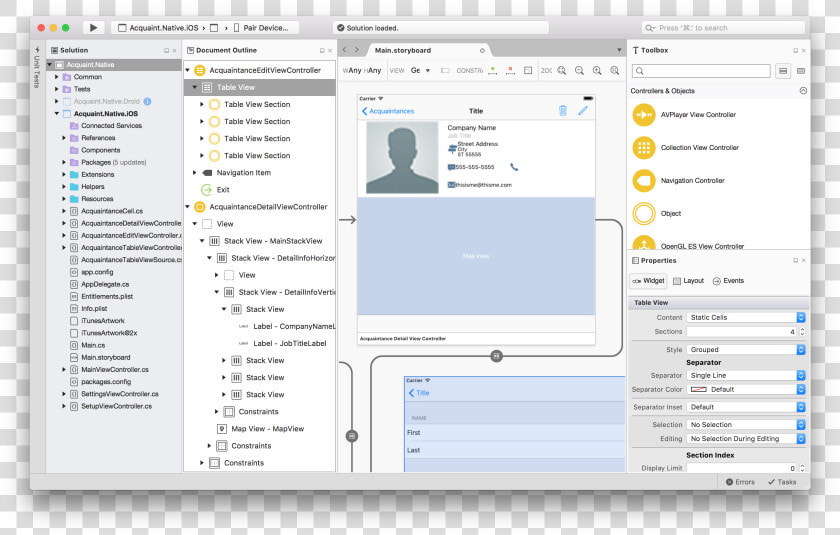The height and width of the screenshot is (535, 840).
Task: Click the add constraint green icon
Action: pyautogui.click(x=493, y=70)
